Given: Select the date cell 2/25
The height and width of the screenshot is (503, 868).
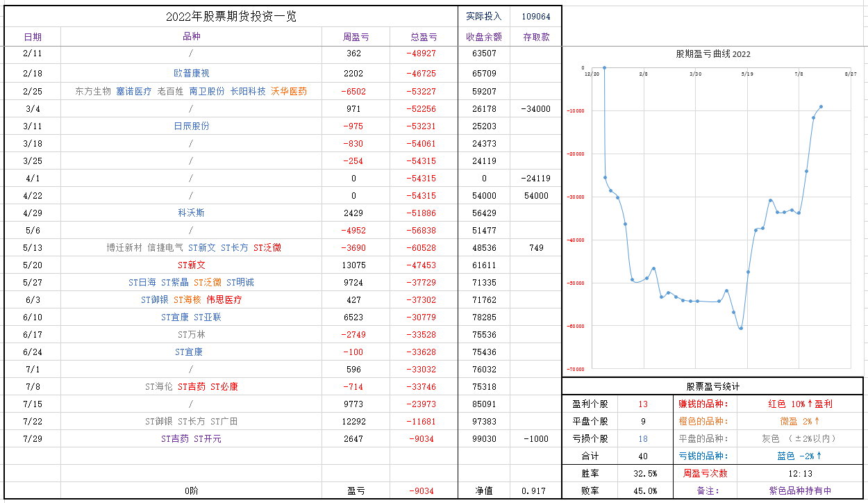Looking at the screenshot, I should click(x=33, y=91).
